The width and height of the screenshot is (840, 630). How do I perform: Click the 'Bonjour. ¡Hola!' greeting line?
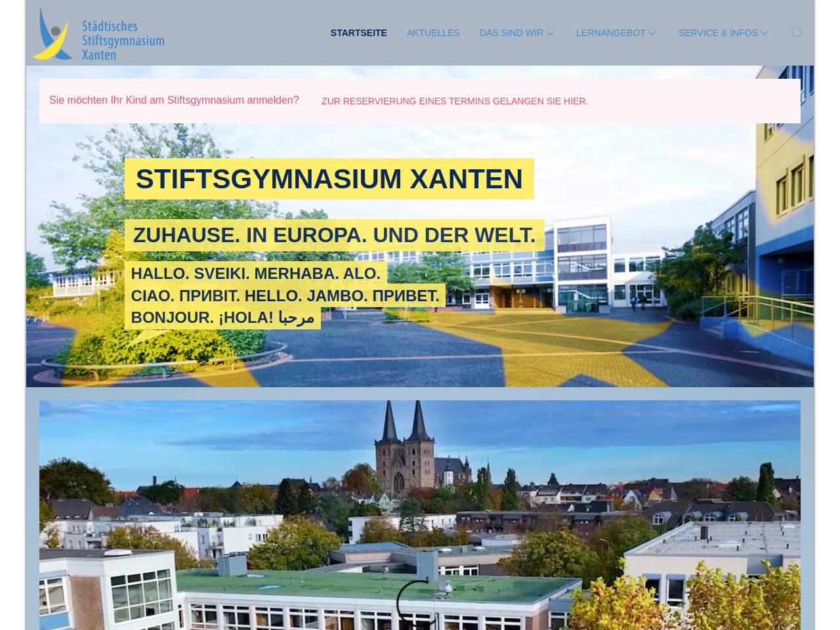coord(222,318)
